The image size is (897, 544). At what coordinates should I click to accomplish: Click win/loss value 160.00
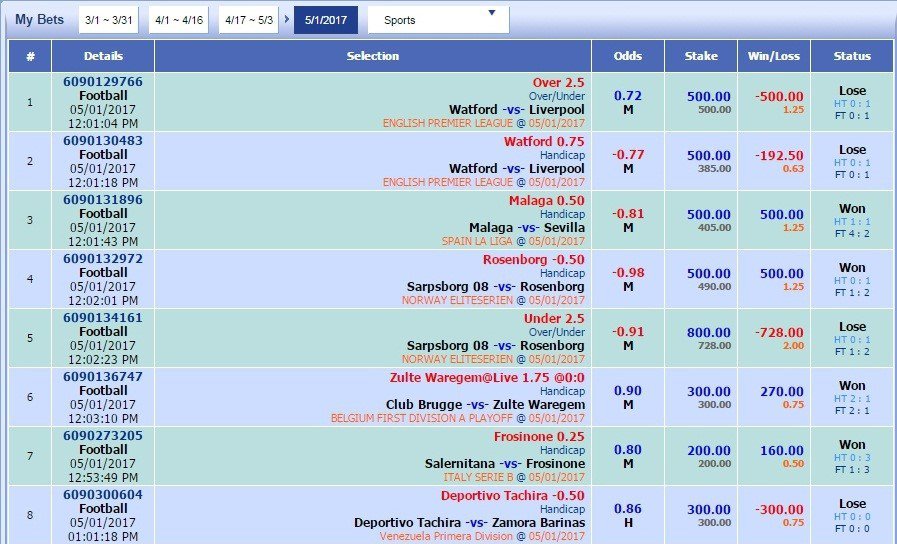(x=781, y=450)
